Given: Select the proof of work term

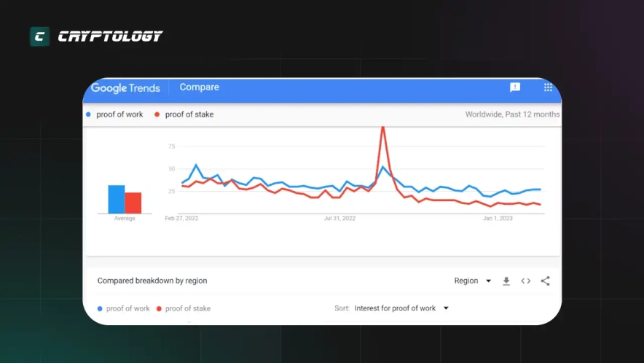Looking at the screenshot, I should coord(118,114).
